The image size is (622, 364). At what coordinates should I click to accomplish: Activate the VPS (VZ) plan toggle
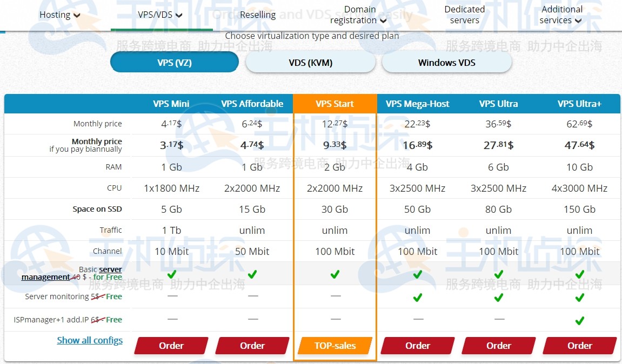click(174, 62)
